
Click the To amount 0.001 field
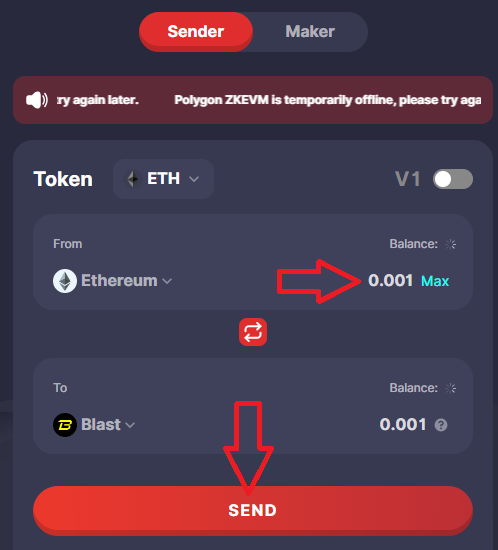(x=403, y=424)
